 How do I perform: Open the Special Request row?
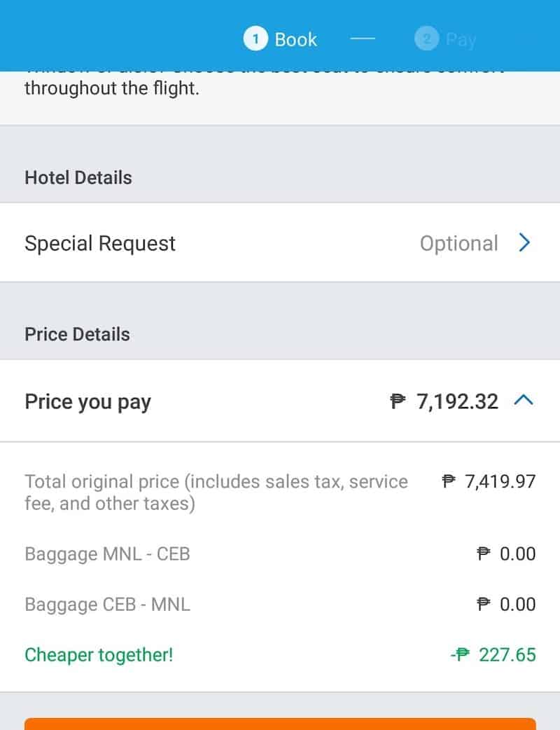click(100, 243)
